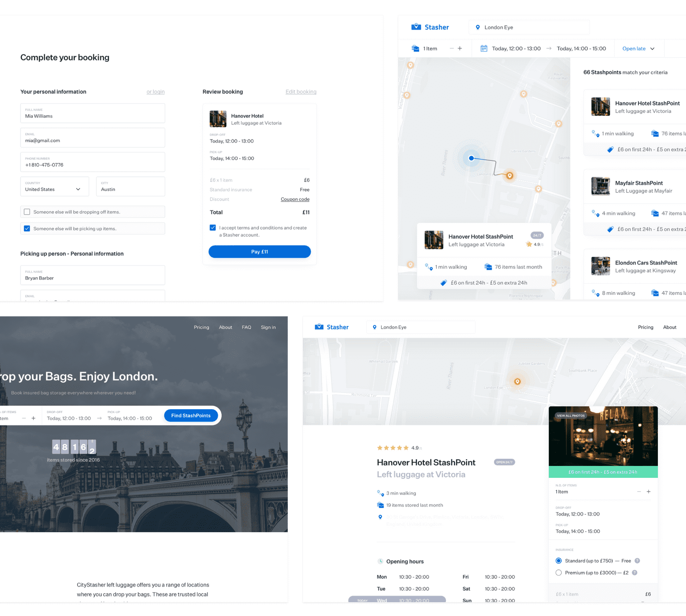
Task: Click the Stasher logo in search results header
Action: [430, 27]
